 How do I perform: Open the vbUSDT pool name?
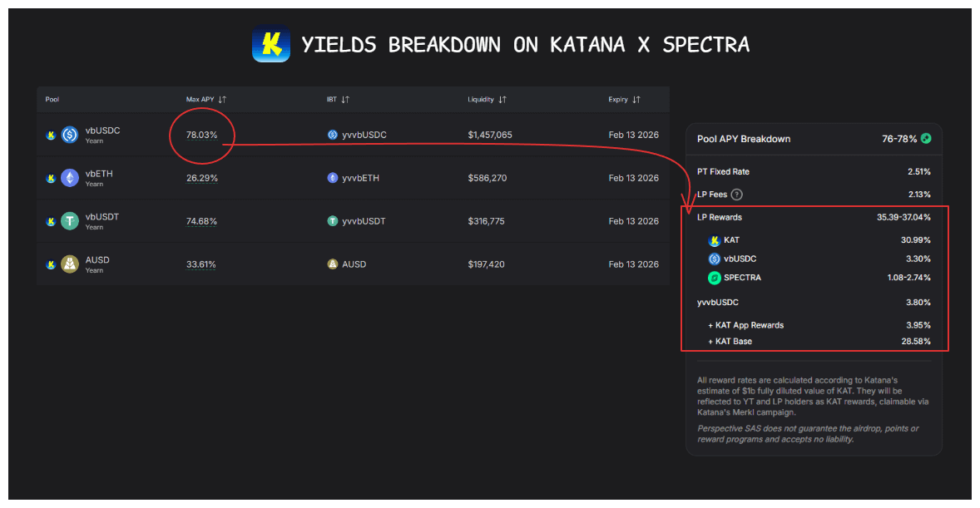[101, 217]
